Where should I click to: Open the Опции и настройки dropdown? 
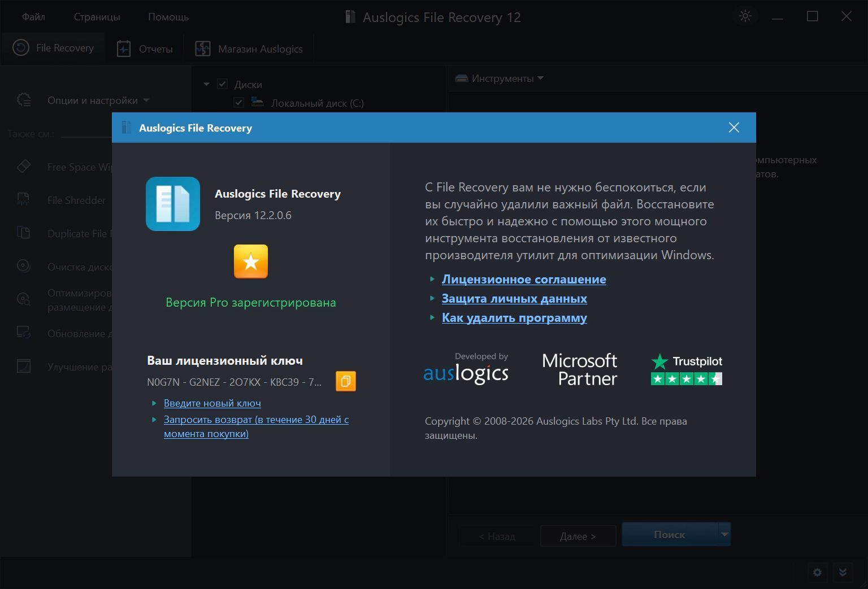point(98,101)
